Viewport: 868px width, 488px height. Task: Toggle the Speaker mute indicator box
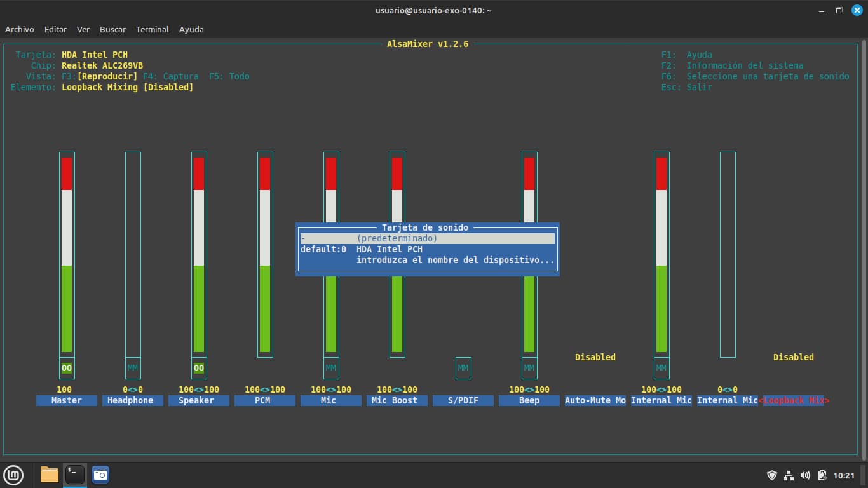coord(199,368)
